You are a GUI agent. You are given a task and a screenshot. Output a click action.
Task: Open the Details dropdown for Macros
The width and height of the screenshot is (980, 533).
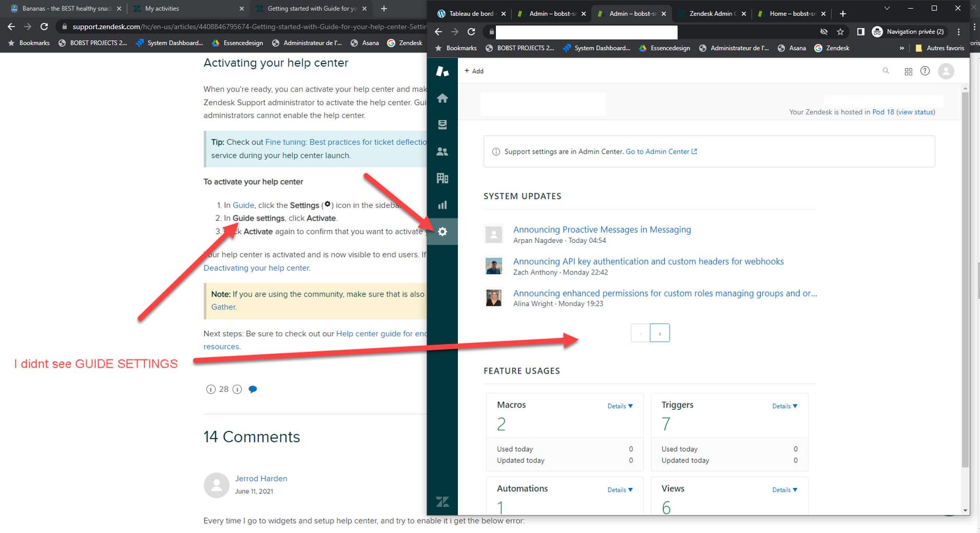pyautogui.click(x=620, y=406)
